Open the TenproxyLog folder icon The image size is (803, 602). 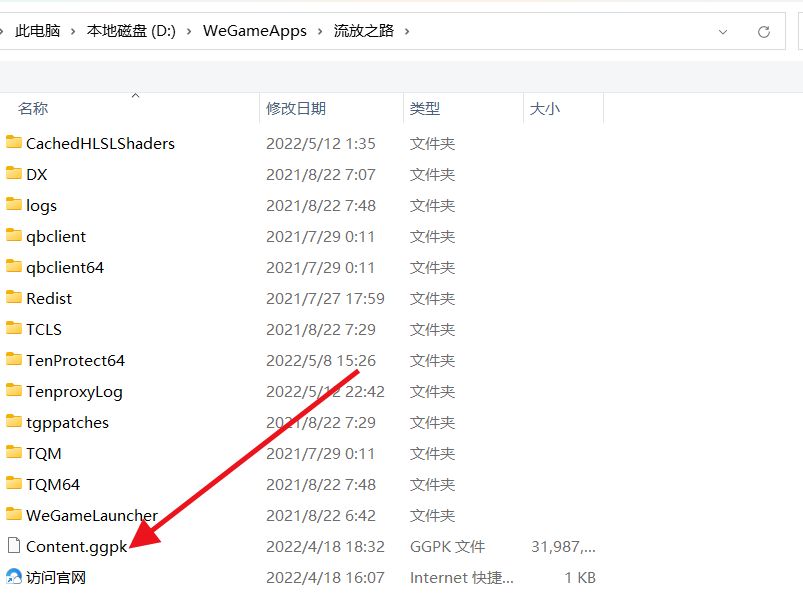pyautogui.click(x=16, y=391)
